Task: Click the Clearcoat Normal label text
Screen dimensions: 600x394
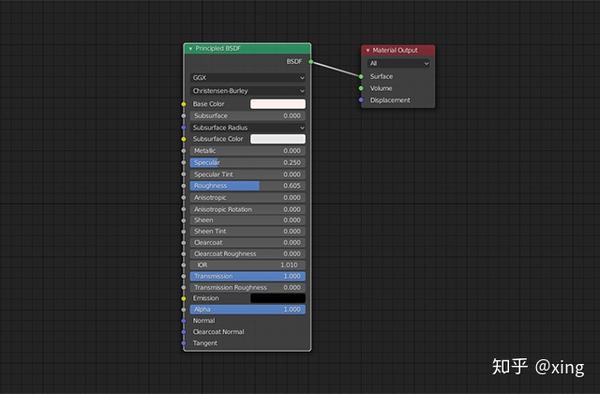Action: point(218,332)
